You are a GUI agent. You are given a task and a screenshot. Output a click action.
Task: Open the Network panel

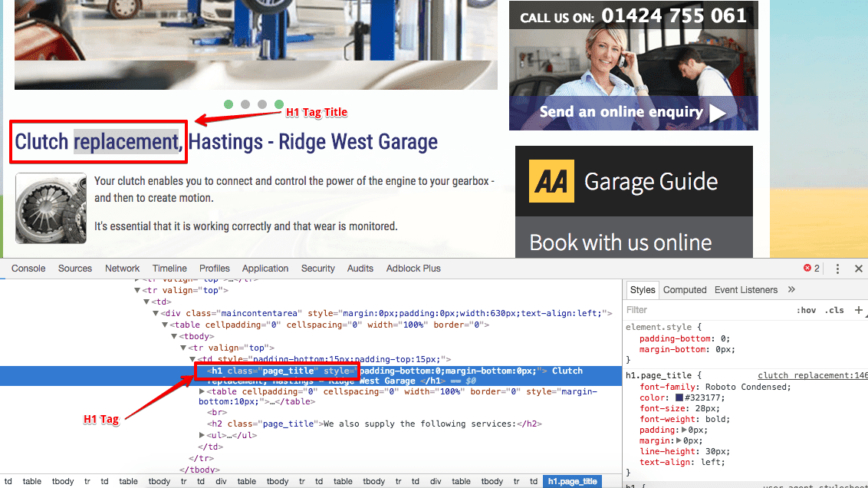click(x=122, y=268)
